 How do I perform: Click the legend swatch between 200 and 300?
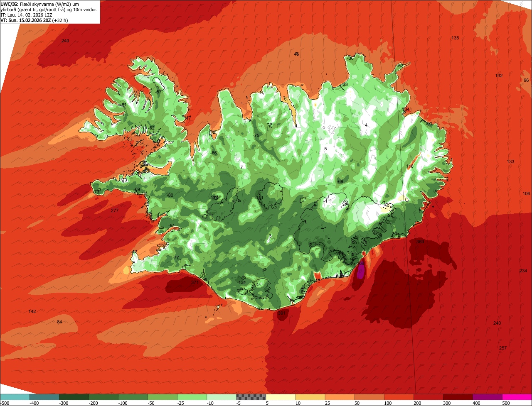(x=428, y=397)
